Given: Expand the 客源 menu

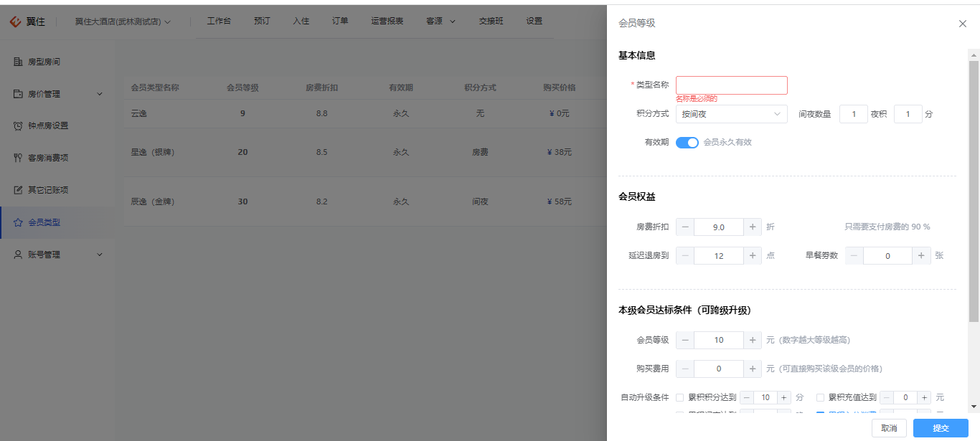Looking at the screenshot, I should click(x=440, y=21).
